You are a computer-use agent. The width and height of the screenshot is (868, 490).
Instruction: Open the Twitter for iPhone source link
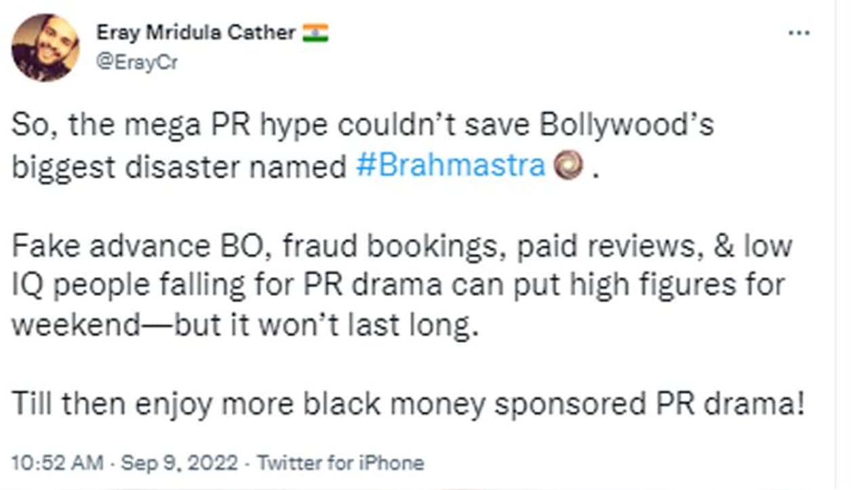click(341, 464)
